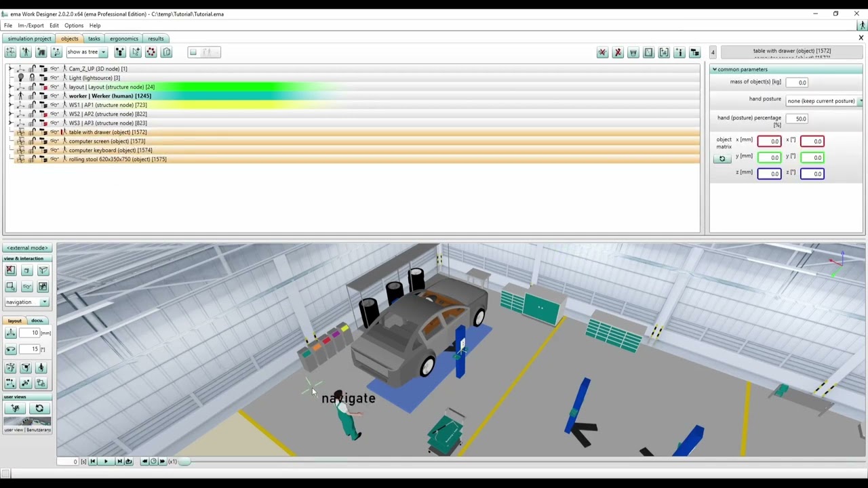Screen dimensions: 868x488
Task: Toggle visibility glasses for Cam_Z_UP row
Action: [x=54, y=68]
